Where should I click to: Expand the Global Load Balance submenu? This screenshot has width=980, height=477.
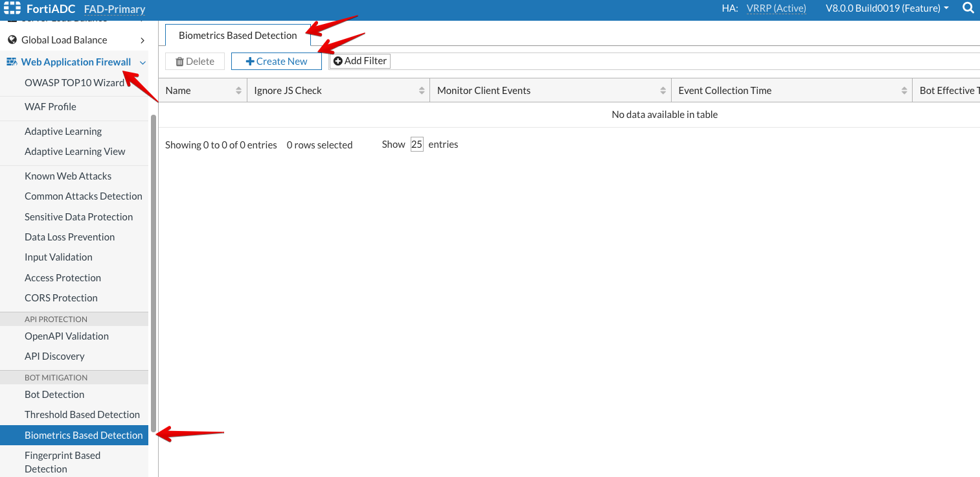point(142,40)
